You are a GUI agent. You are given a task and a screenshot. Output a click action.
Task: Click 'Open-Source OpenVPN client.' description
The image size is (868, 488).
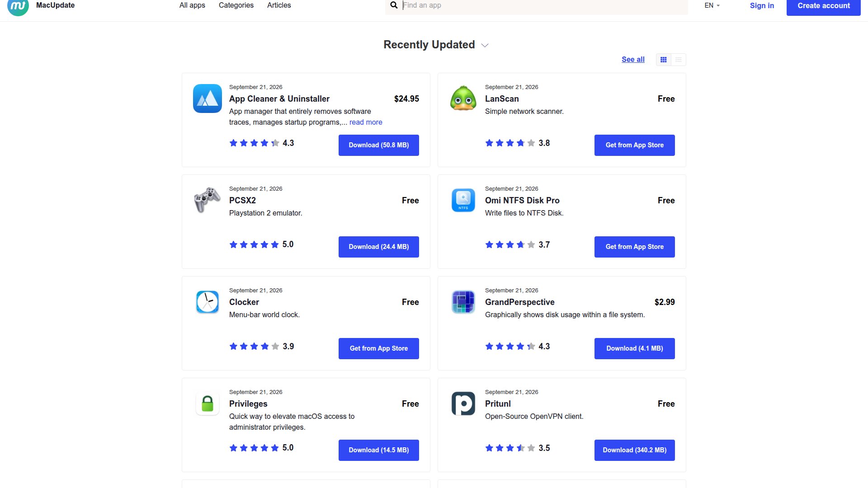534,416
